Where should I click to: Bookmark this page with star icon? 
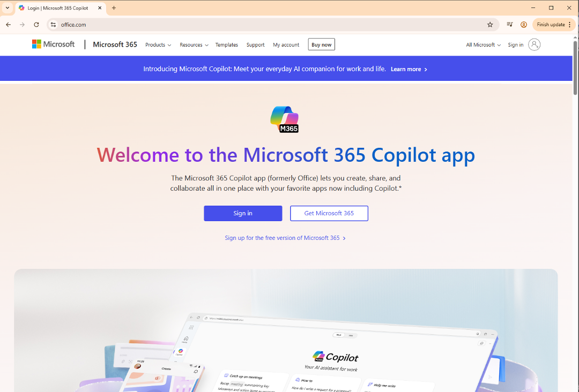pos(490,25)
